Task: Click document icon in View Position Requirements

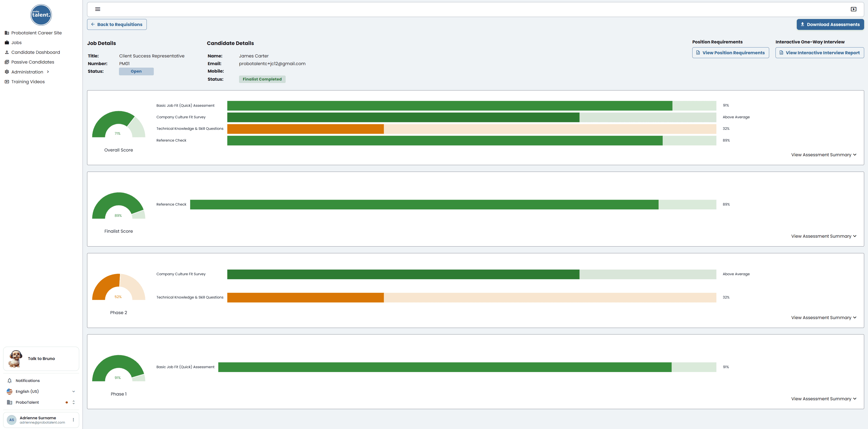Action: coord(698,52)
